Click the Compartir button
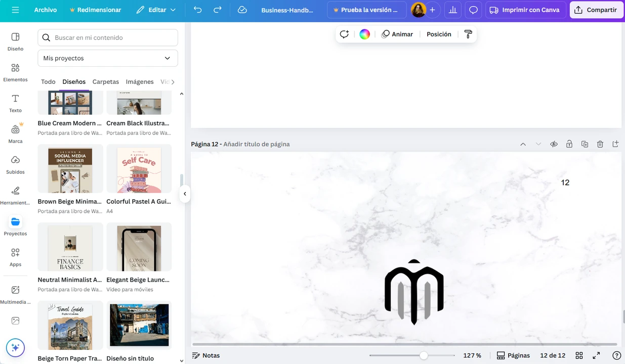This screenshot has height=364, width=625. (x=597, y=10)
